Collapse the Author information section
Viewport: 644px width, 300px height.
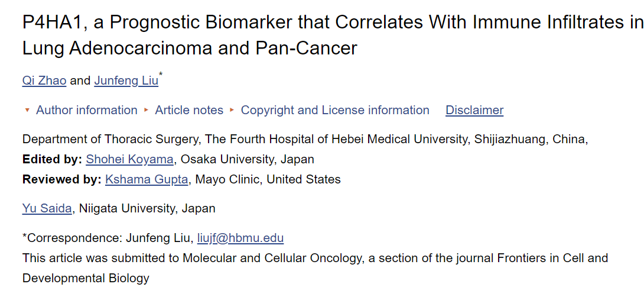tap(86, 110)
